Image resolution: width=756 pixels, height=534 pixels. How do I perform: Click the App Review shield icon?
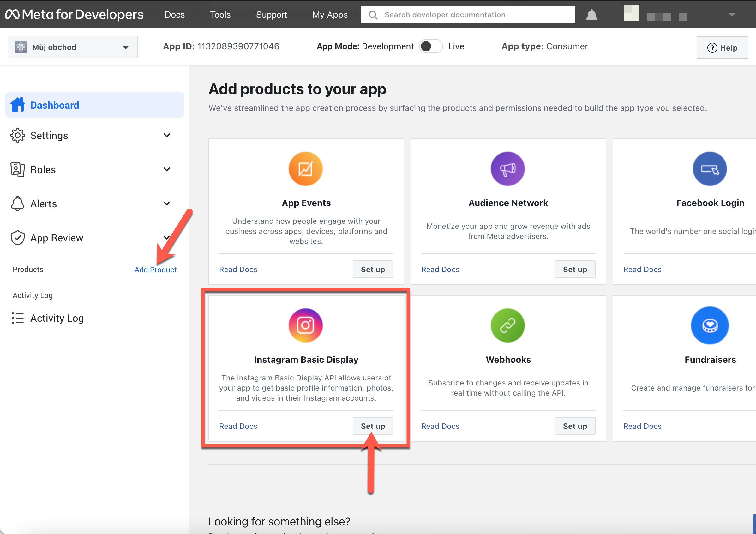click(17, 238)
